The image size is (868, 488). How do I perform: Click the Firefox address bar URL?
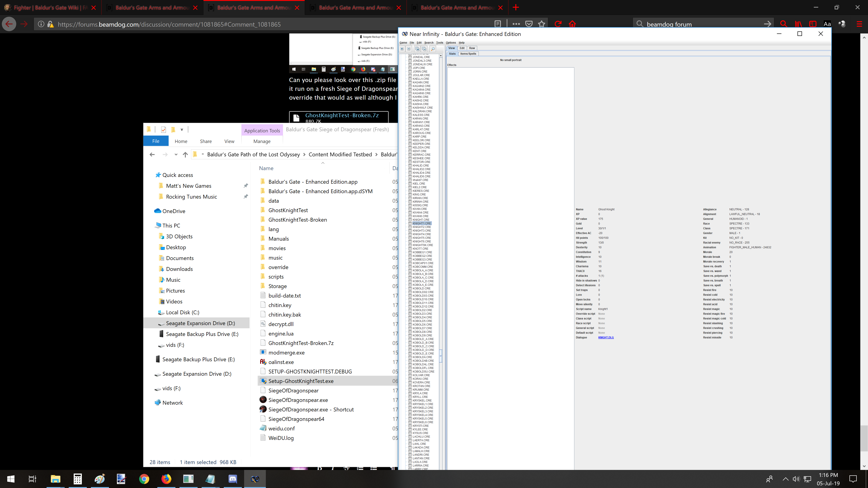pyautogui.click(x=169, y=24)
